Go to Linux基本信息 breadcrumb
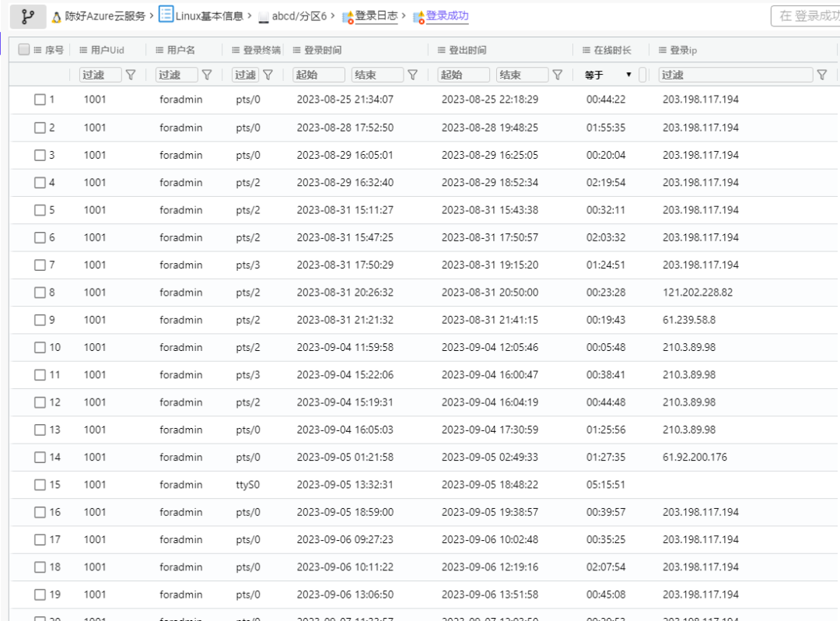This screenshot has width=840, height=621. pyautogui.click(x=209, y=16)
